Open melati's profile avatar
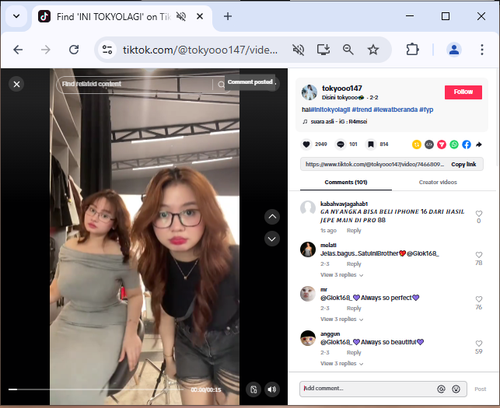Viewport: 500px width, 408px height. point(308,249)
